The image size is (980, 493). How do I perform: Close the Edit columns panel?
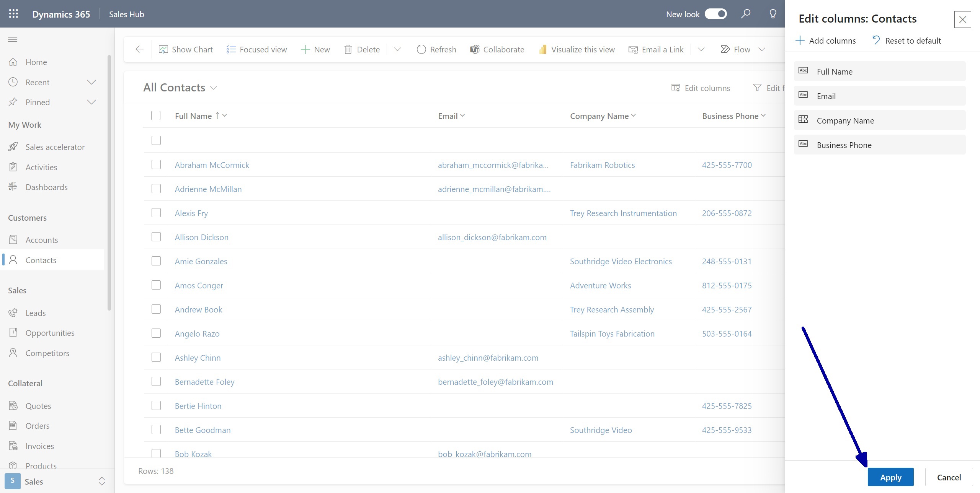point(963,20)
